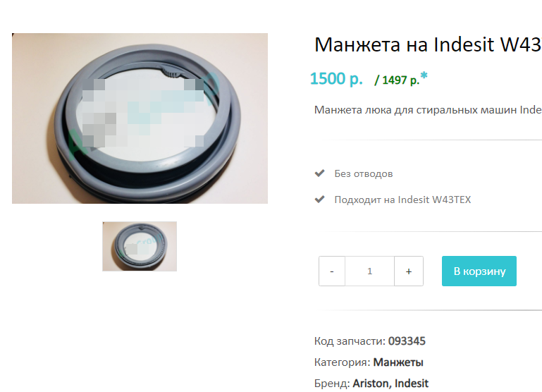Viewport: 542px width, 392px height.
Task: Click the Код запчасти label
Action: pyautogui.click(x=350, y=341)
